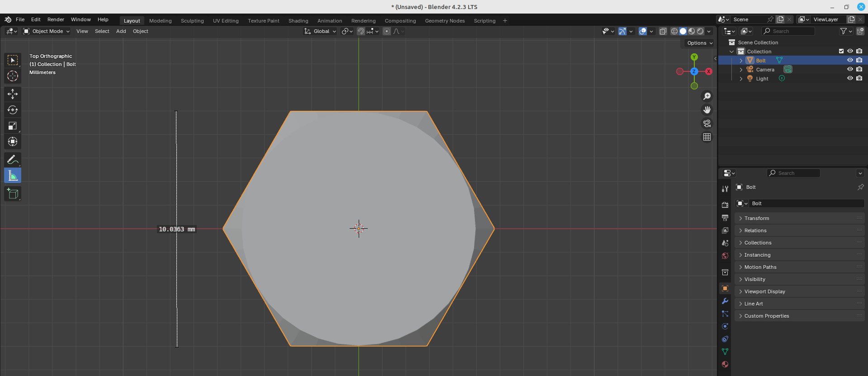Open the Object Mode dropdown
868x376 pixels.
(x=47, y=31)
